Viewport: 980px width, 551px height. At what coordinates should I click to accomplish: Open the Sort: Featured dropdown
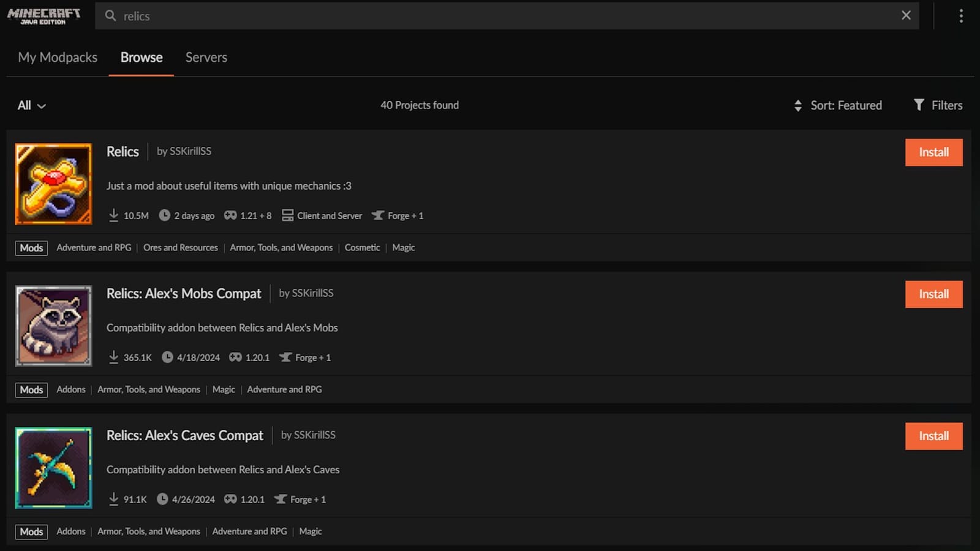[838, 105]
